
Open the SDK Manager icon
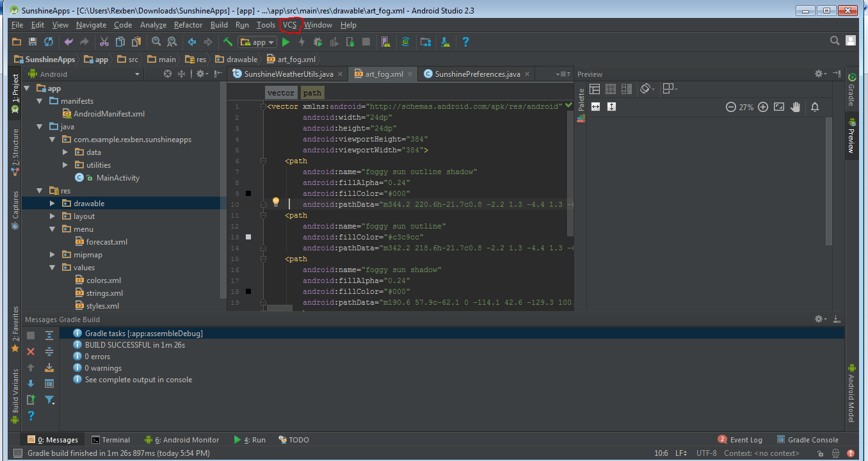446,42
